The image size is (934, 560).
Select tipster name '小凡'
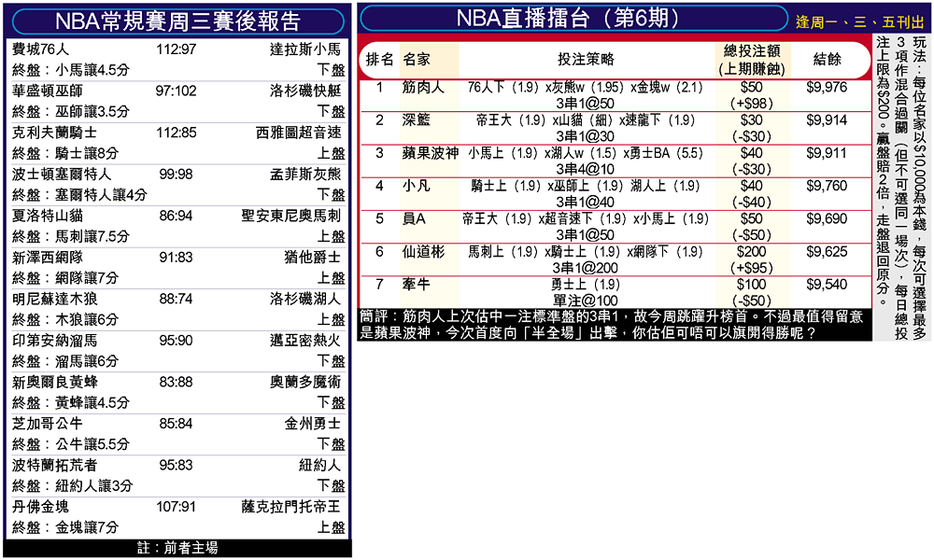(416, 186)
